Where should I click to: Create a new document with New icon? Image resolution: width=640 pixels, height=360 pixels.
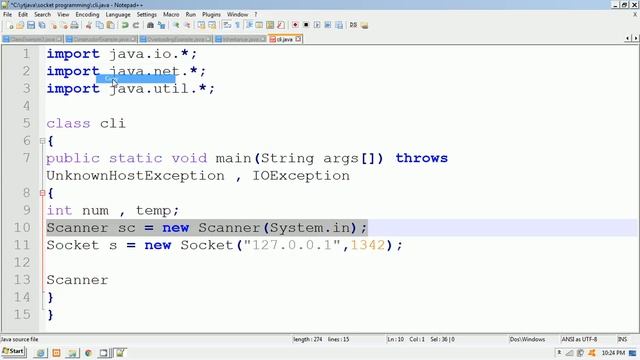point(11,25)
